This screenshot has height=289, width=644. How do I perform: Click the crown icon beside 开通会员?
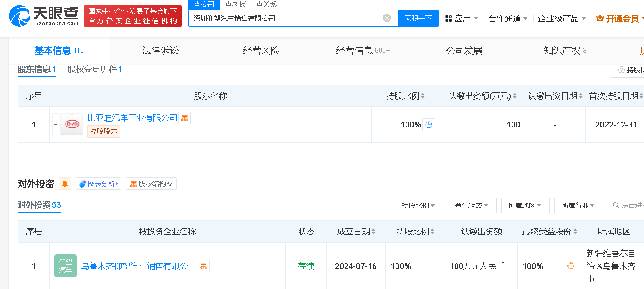(600, 19)
